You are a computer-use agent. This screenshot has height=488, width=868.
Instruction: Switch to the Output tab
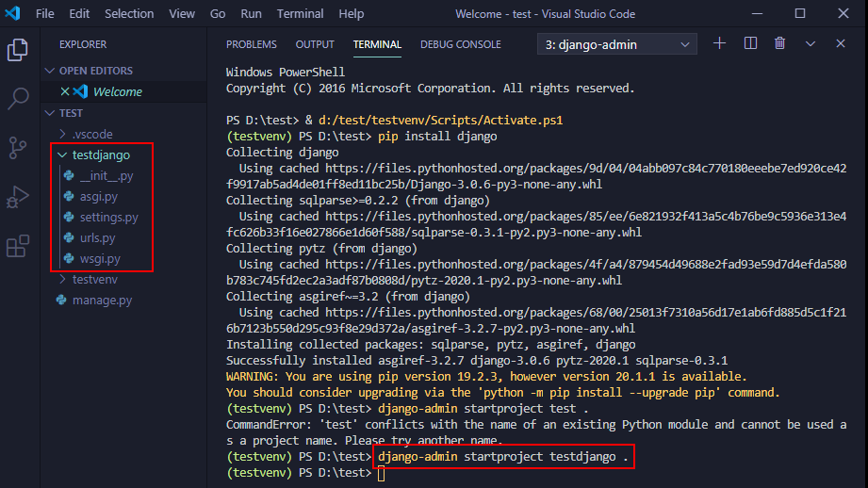click(315, 44)
